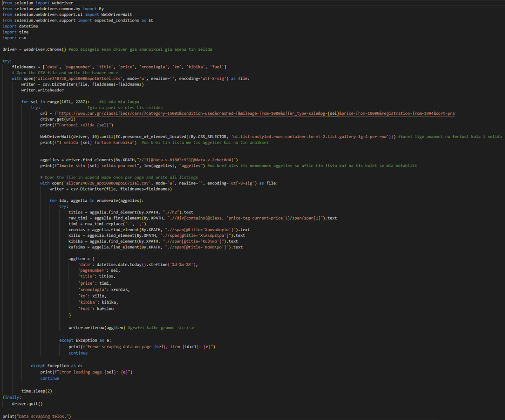Click '# Open the file in append mode' comment
The width and height of the screenshot is (505, 420).
119,177
